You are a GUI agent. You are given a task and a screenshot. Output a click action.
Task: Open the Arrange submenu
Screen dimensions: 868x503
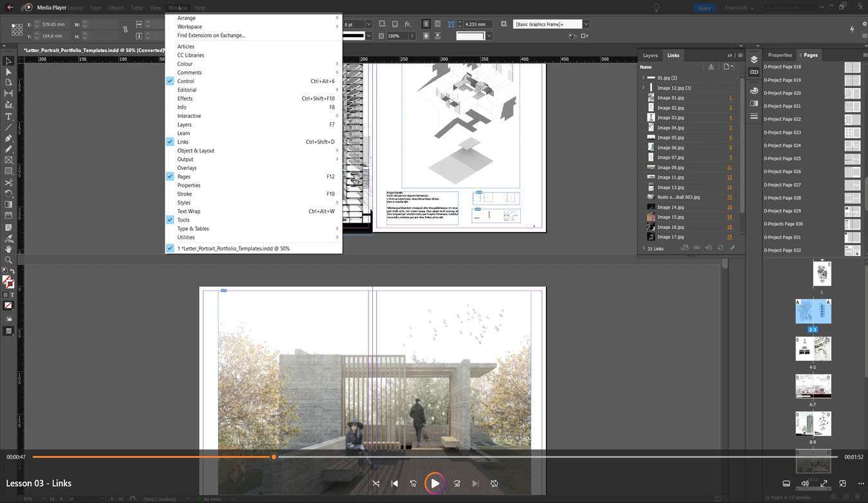tap(253, 18)
